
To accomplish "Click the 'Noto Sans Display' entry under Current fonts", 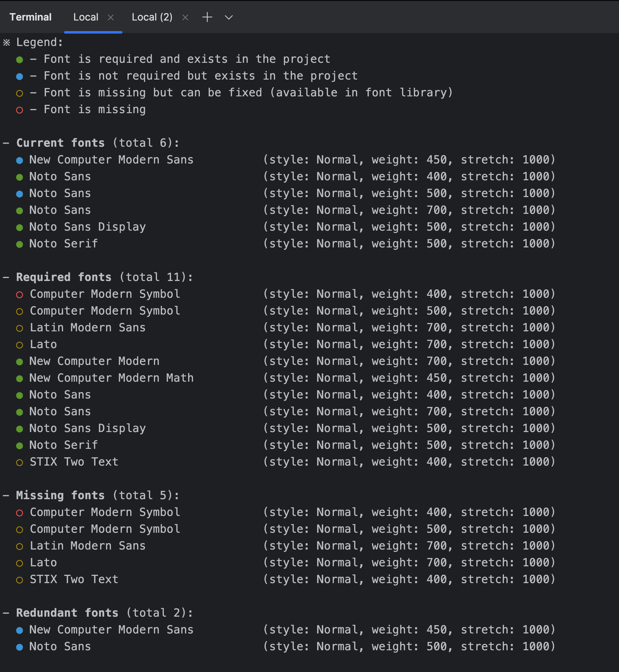I will (87, 227).
